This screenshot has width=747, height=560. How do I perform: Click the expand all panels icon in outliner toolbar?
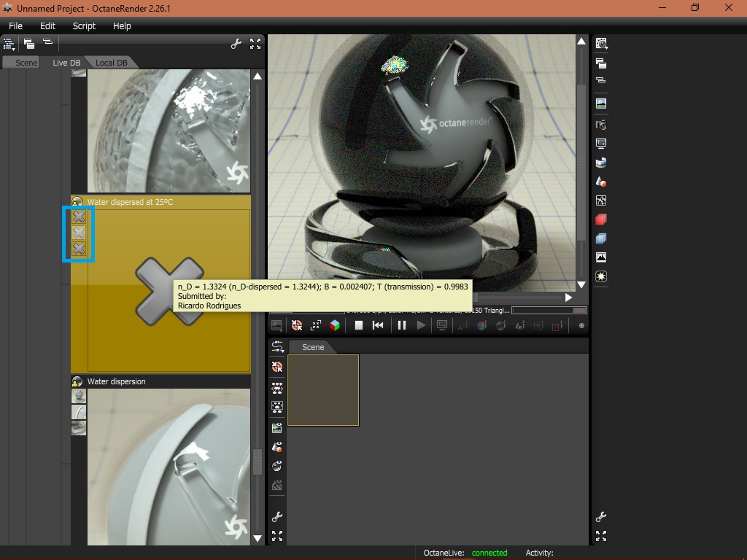(x=29, y=44)
